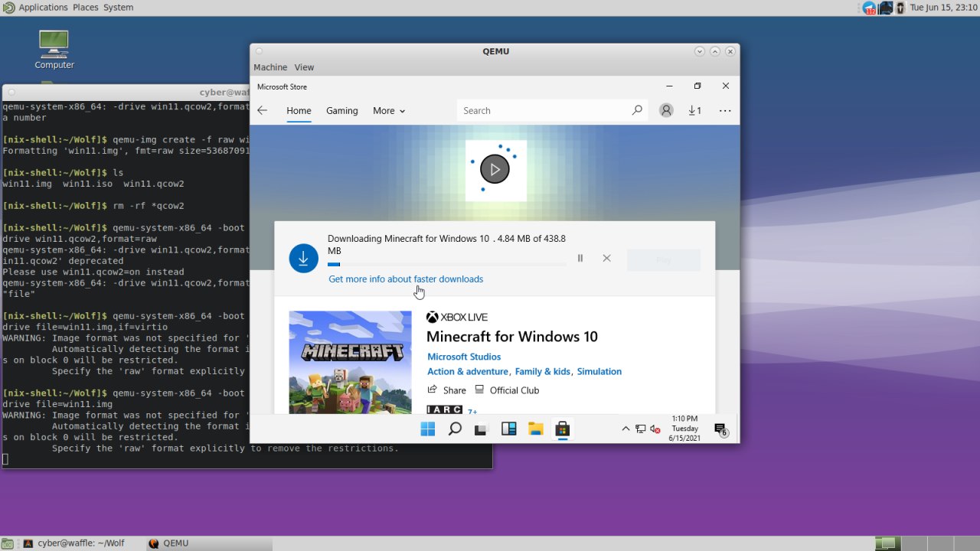Click the XBOX LIVE logo
980x551 pixels.
tap(457, 317)
